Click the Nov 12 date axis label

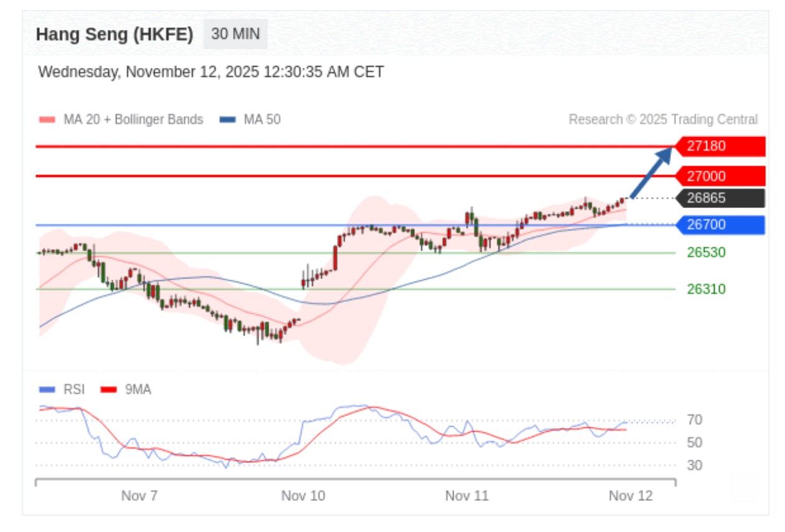point(631,496)
